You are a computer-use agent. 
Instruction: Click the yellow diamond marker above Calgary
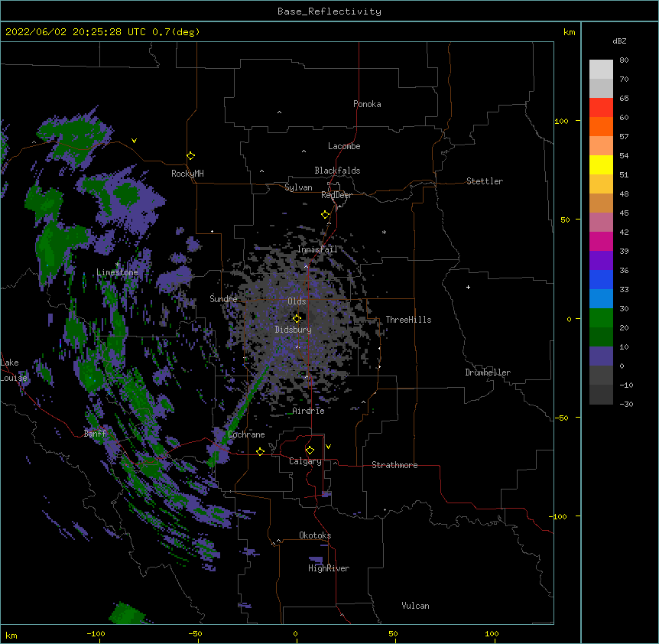pos(310,450)
